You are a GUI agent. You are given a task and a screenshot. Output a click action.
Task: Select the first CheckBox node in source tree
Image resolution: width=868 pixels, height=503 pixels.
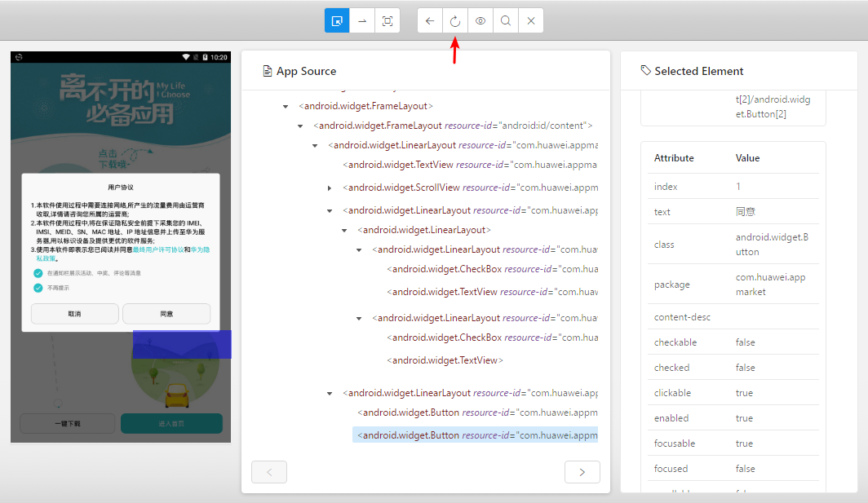[x=492, y=269]
